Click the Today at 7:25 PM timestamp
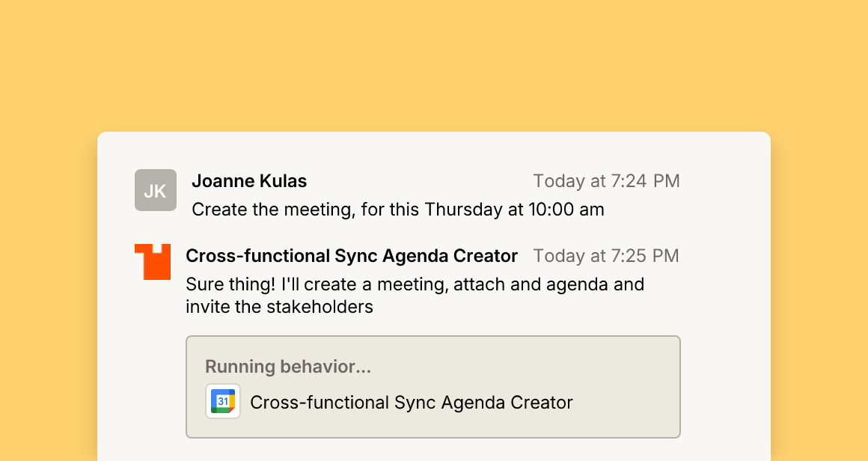The width and height of the screenshot is (868, 461). [606, 256]
